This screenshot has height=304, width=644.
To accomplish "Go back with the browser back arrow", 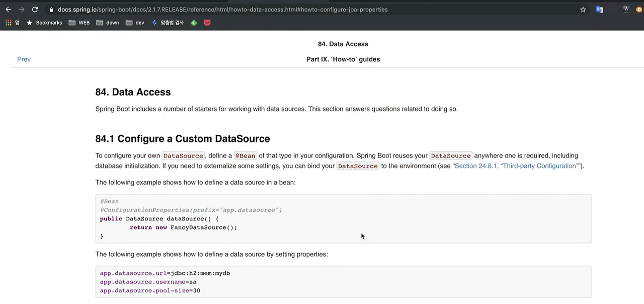I will point(8,10).
